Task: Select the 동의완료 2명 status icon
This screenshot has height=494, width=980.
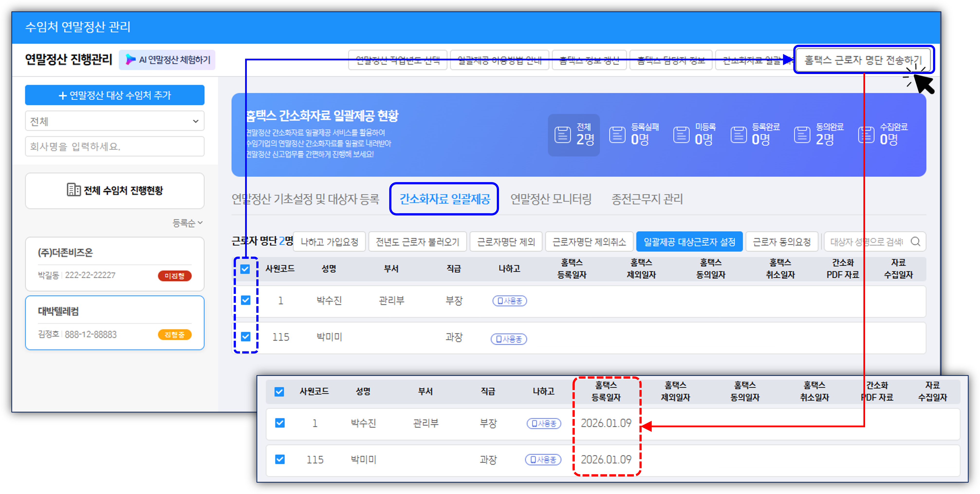Action: (x=802, y=135)
